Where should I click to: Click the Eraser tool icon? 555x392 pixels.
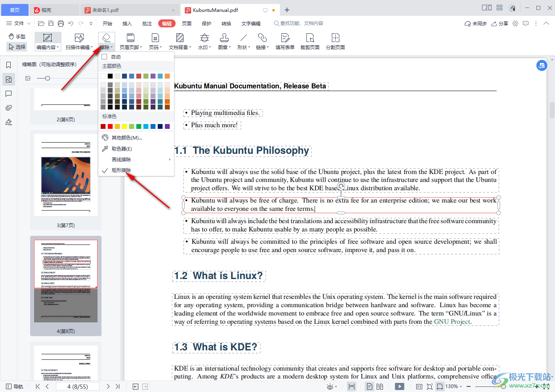(x=106, y=38)
